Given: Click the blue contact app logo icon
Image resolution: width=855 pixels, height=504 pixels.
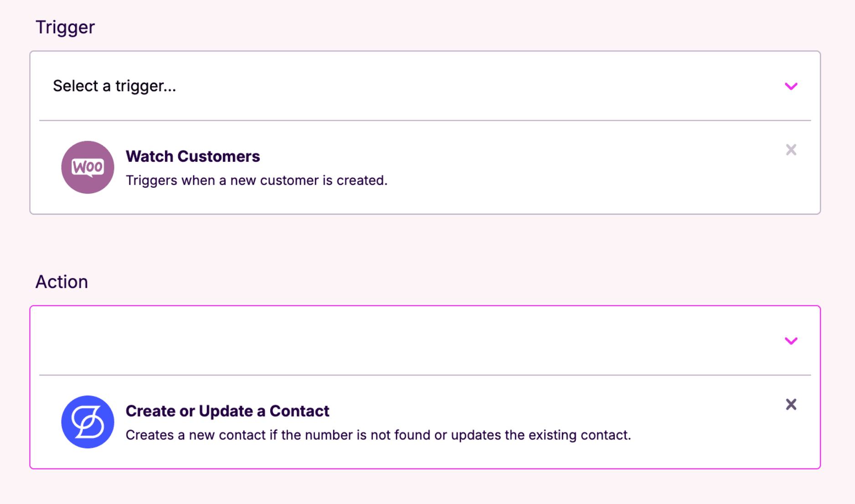Looking at the screenshot, I should coord(88,422).
